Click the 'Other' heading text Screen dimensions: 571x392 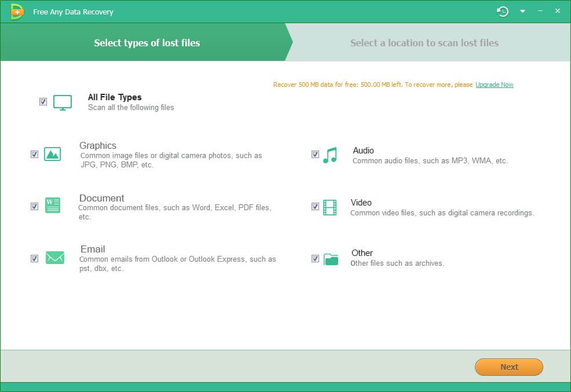click(362, 252)
